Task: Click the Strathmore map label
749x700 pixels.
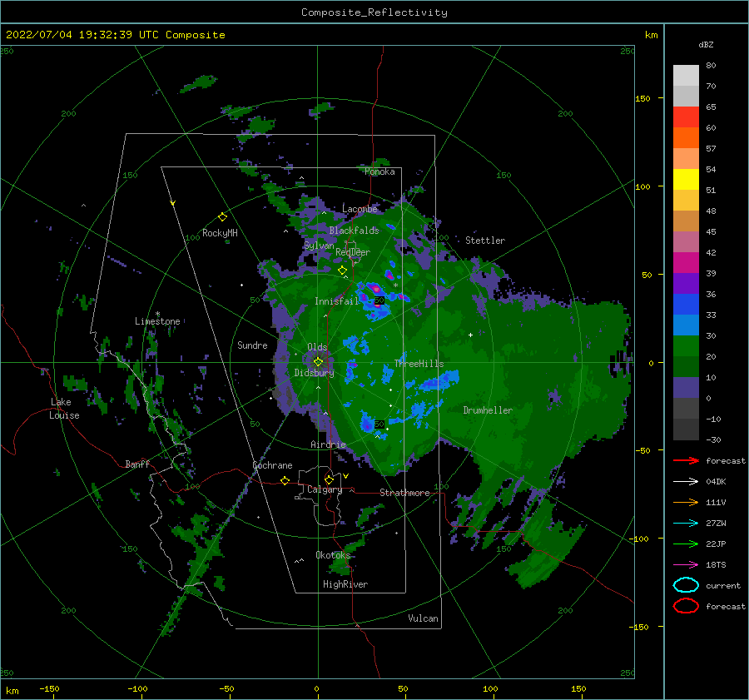Action: tap(404, 493)
